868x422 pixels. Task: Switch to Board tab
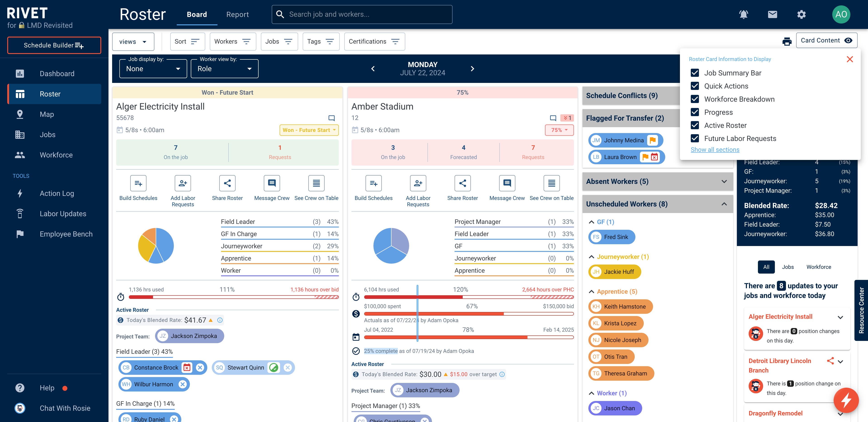pos(197,14)
